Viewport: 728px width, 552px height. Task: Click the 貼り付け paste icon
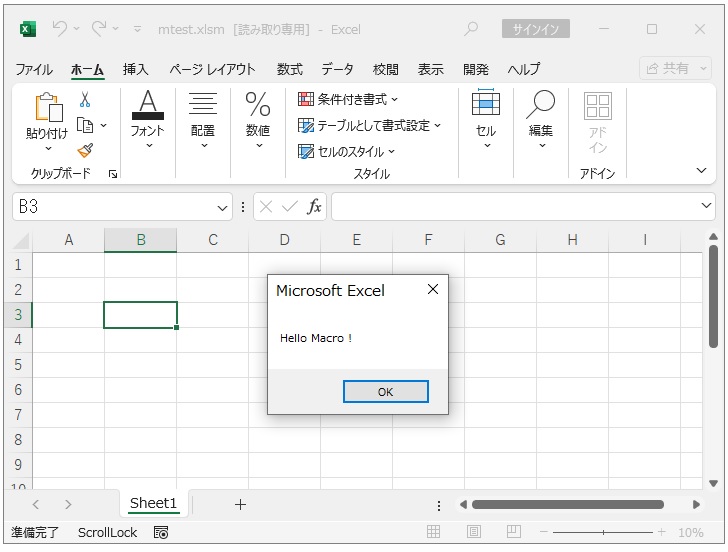pyautogui.click(x=48, y=107)
